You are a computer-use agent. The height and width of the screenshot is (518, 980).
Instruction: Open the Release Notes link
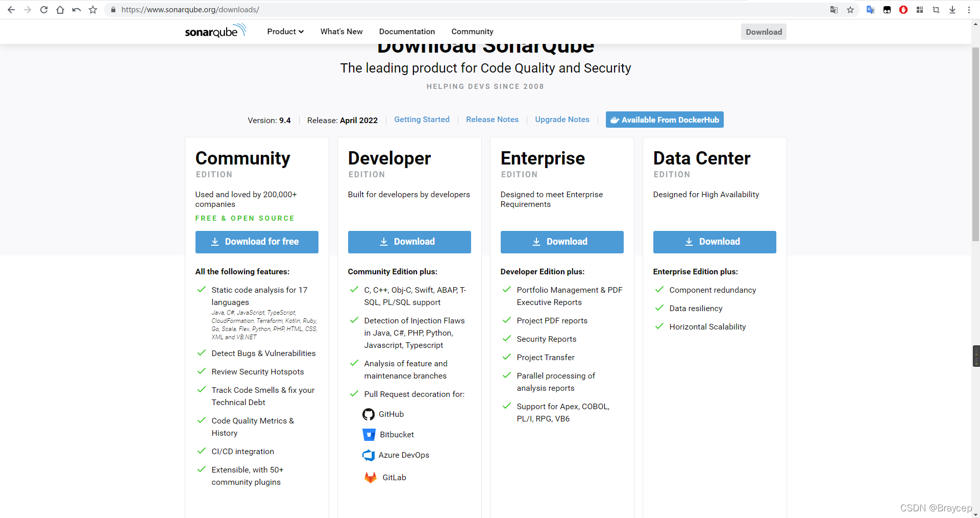point(492,120)
